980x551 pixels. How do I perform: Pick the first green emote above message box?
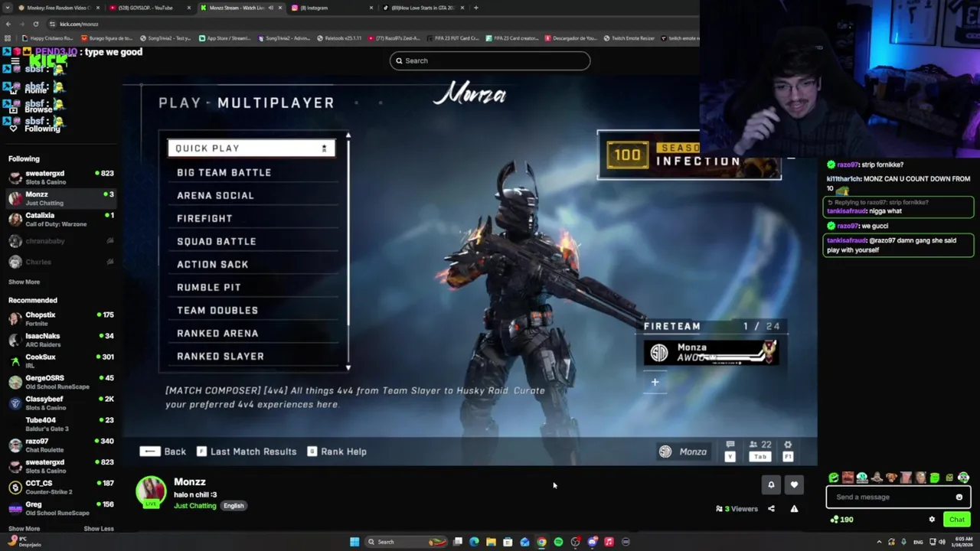click(833, 478)
